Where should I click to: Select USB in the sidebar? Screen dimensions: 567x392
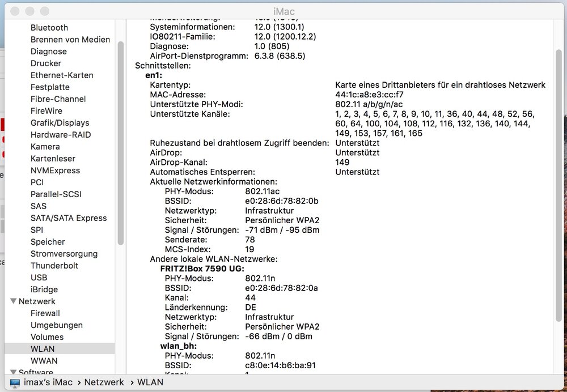(39, 278)
